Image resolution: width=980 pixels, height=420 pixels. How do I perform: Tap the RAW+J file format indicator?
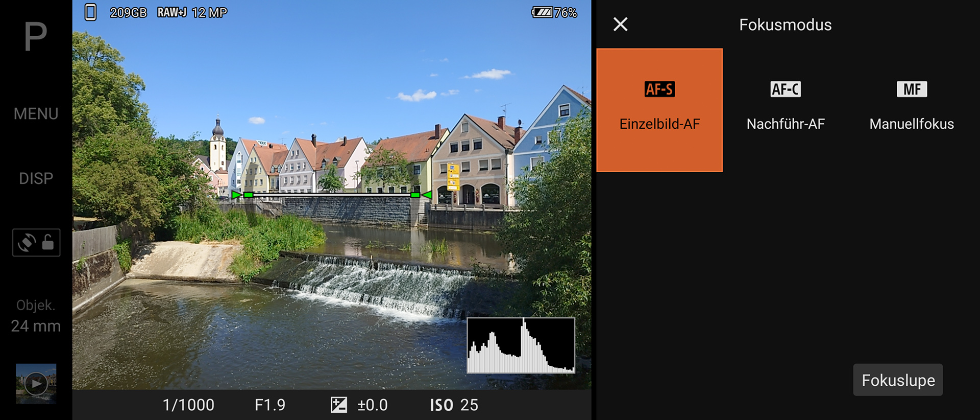[171, 12]
